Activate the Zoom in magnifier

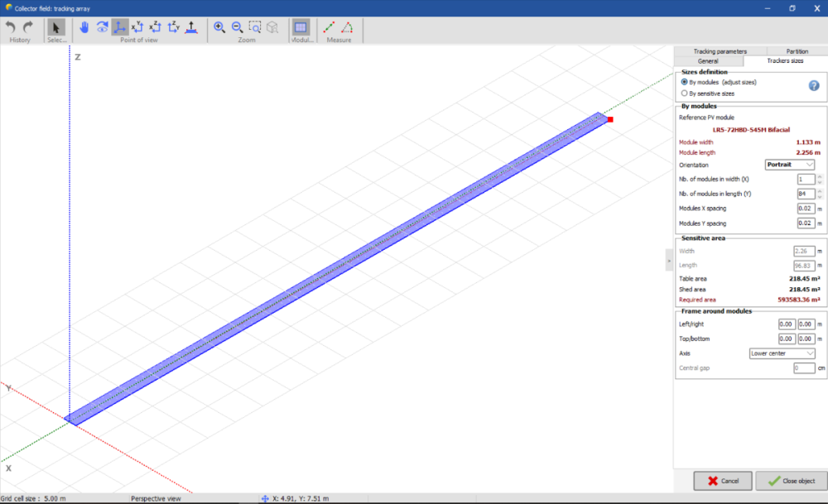tap(219, 26)
